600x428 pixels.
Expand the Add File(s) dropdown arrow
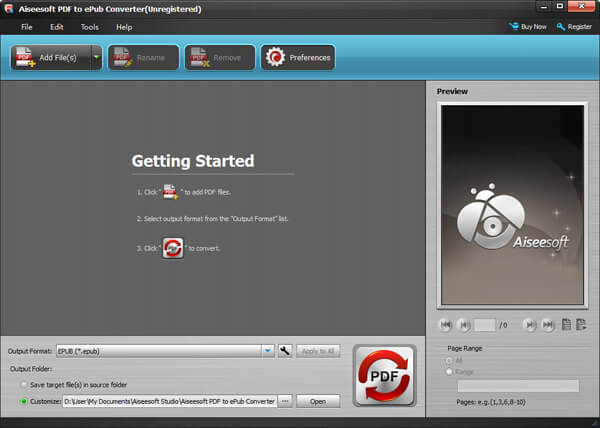click(x=96, y=57)
